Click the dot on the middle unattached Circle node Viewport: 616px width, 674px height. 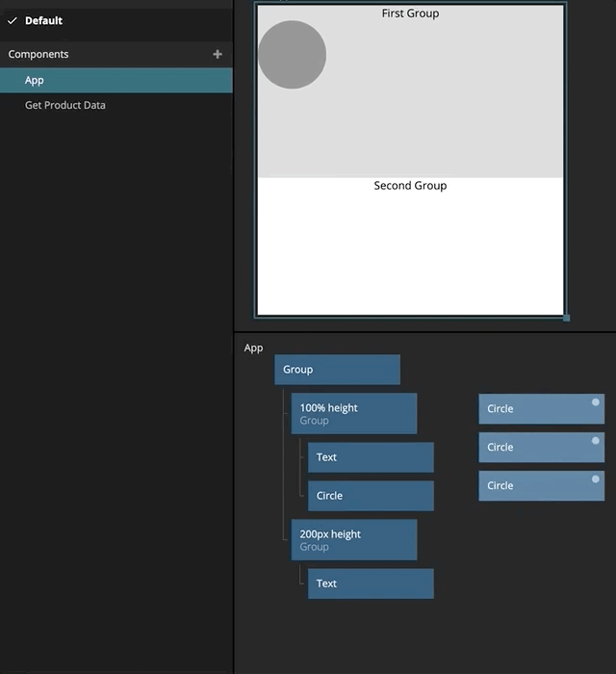click(596, 440)
